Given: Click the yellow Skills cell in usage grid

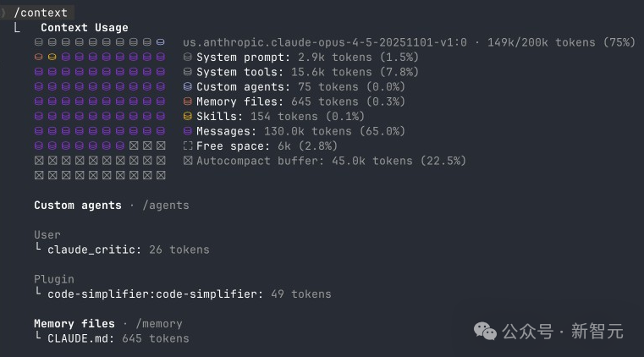Looking at the screenshot, I should [52, 57].
